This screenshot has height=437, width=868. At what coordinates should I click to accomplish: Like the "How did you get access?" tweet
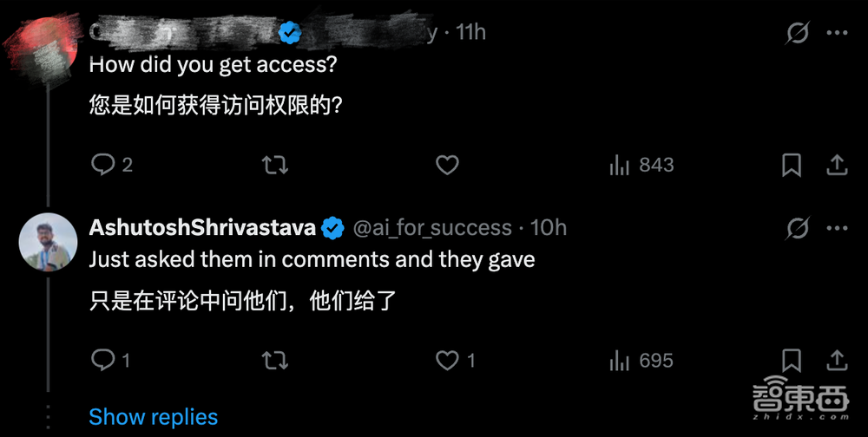[446, 165]
